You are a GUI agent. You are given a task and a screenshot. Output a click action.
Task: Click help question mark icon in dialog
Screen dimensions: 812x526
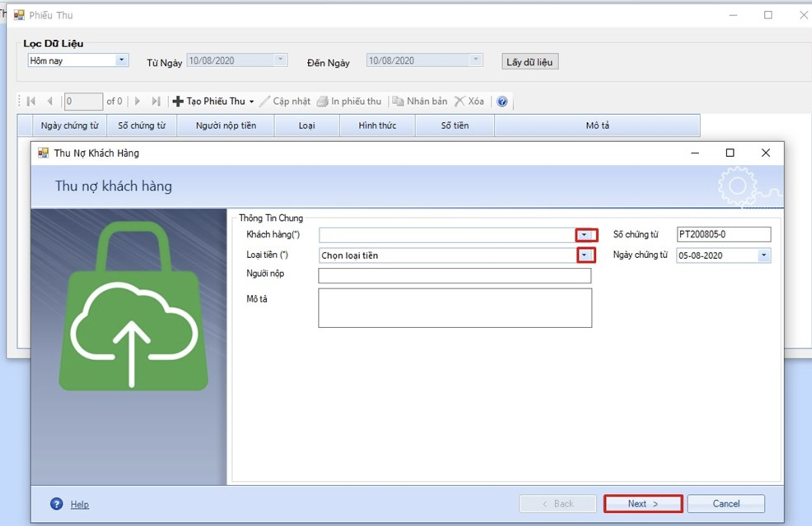point(57,504)
